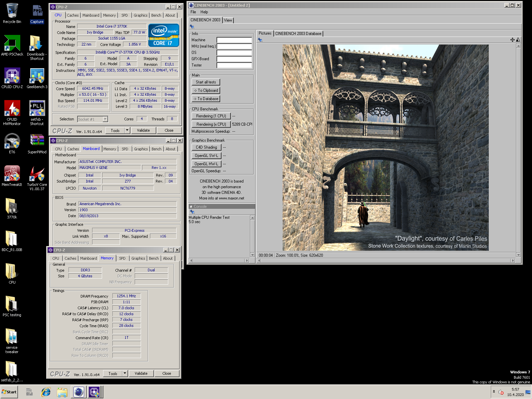Screen dimensions: 532x399
Task: Open the Cinebench Help menu
Action: [x=204, y=12]
